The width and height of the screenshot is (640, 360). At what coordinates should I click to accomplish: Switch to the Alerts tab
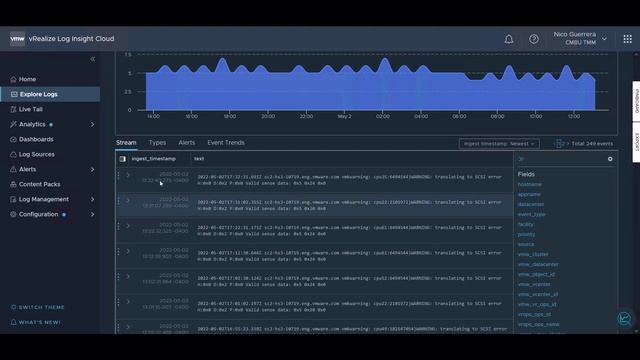click(x=187, y=142)
